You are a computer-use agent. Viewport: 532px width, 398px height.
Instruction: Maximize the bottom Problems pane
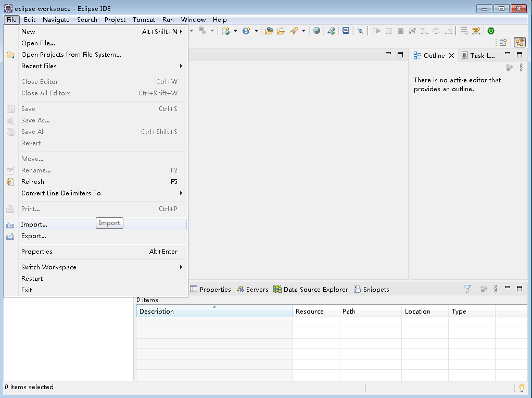coord(520,288)
